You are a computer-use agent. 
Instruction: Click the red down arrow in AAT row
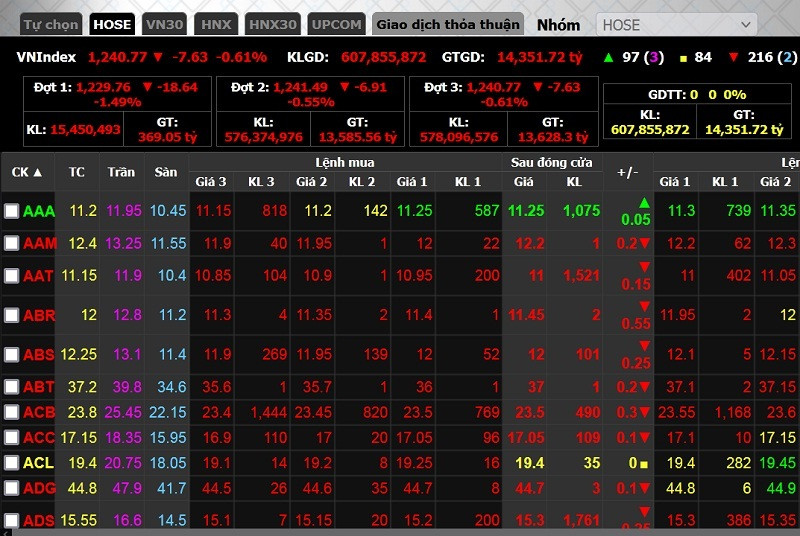coord(644,266)
